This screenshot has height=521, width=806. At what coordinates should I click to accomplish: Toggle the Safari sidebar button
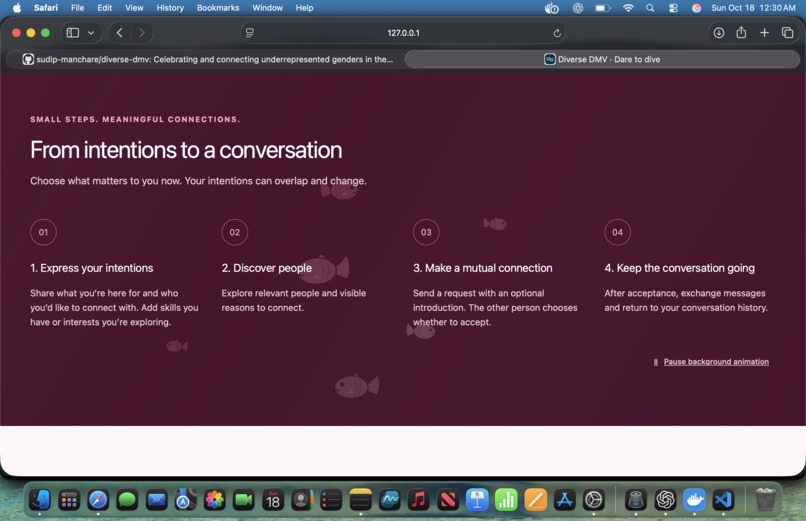click(x=73, y=33)
